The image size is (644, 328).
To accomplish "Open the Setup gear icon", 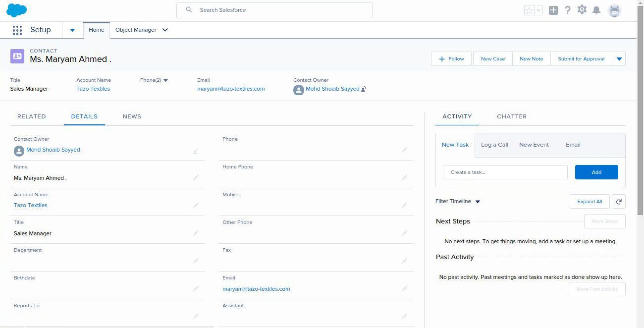I will coord(582,10).
